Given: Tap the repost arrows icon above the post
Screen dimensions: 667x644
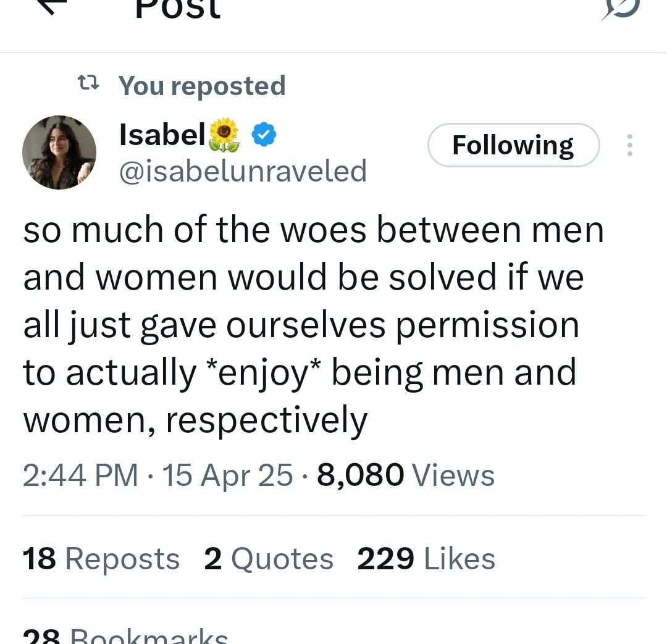Looking at the screenshot, I should (87, 83).
